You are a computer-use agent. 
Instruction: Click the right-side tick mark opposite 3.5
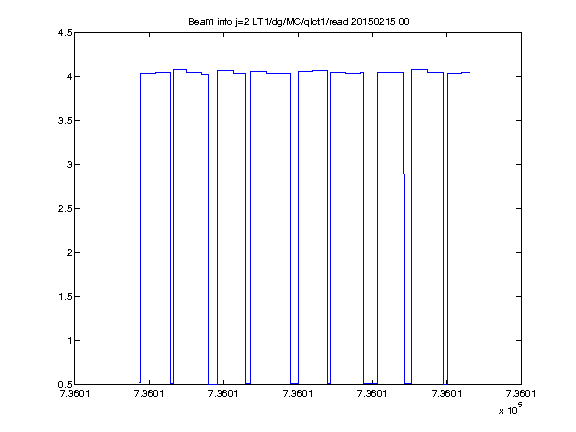tap(518, 120)
